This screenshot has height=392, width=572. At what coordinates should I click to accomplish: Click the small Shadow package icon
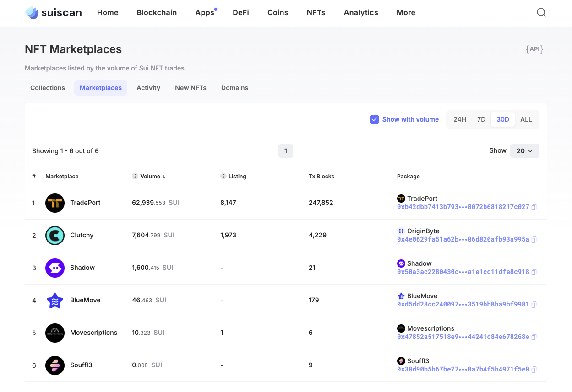(401, 263)
